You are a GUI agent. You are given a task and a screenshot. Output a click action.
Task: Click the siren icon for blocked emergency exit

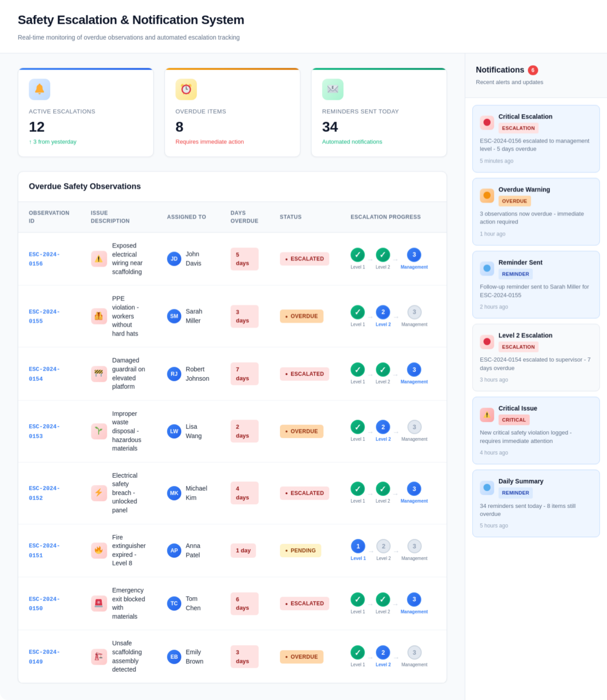coord(99,603)
